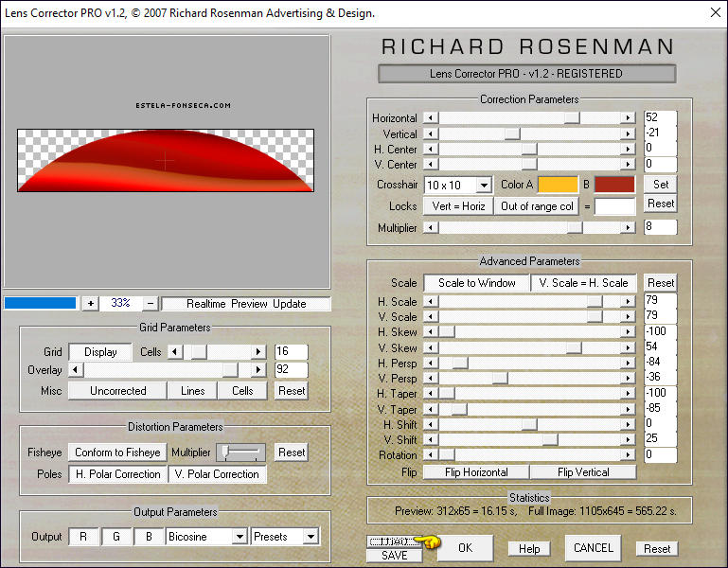Viewport: 728px width, 568px height.
Task: Click H. Polar Correction
Action: [x=117, y=473]
